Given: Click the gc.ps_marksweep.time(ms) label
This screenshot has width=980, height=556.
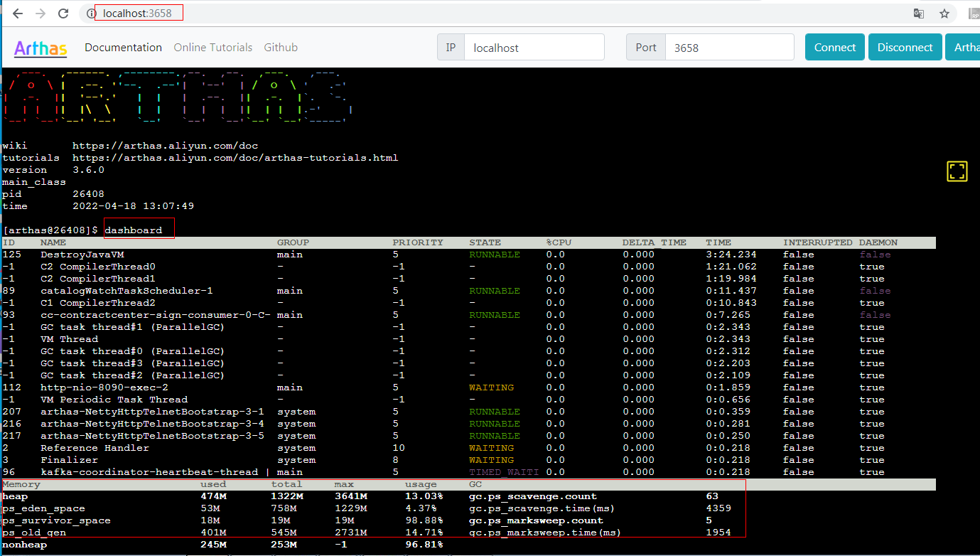Looking at the screenshot, I should [545, 533].
